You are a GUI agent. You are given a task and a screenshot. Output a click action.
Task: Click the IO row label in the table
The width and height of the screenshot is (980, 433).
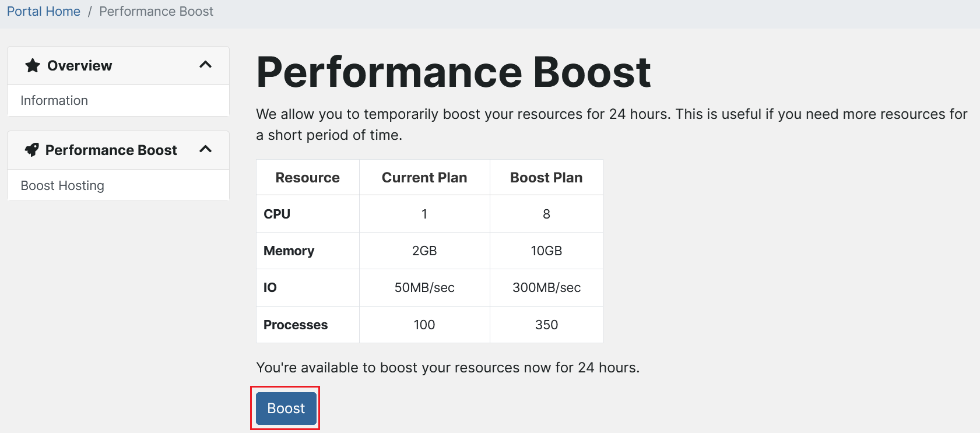[x=270, y=287]
